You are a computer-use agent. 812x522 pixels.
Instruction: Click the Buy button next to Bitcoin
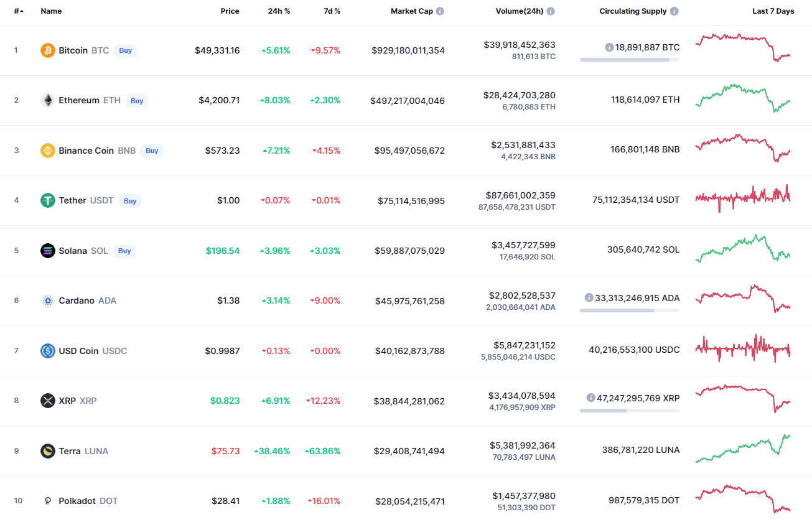coord(126,50)
